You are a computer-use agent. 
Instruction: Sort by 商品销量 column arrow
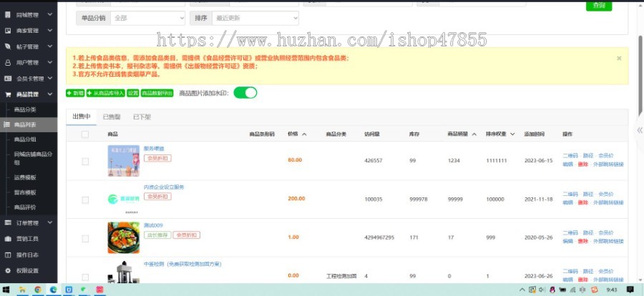474,134
